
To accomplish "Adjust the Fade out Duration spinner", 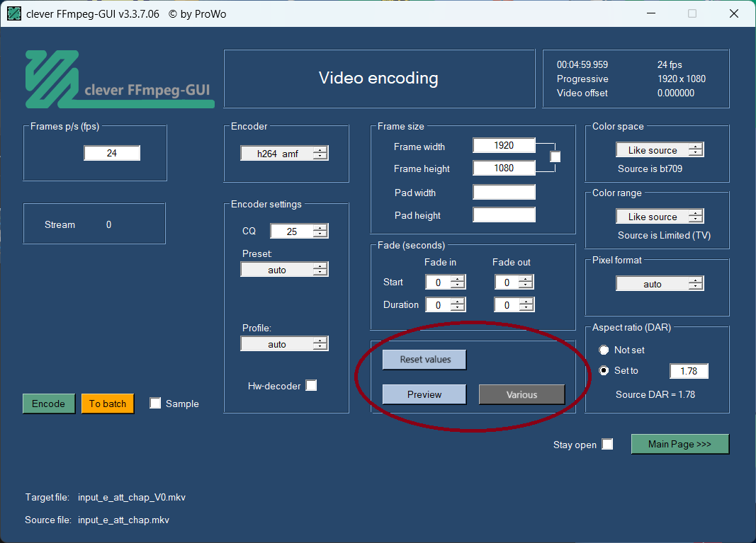I will pyautogui.click(x=526, y=304).
